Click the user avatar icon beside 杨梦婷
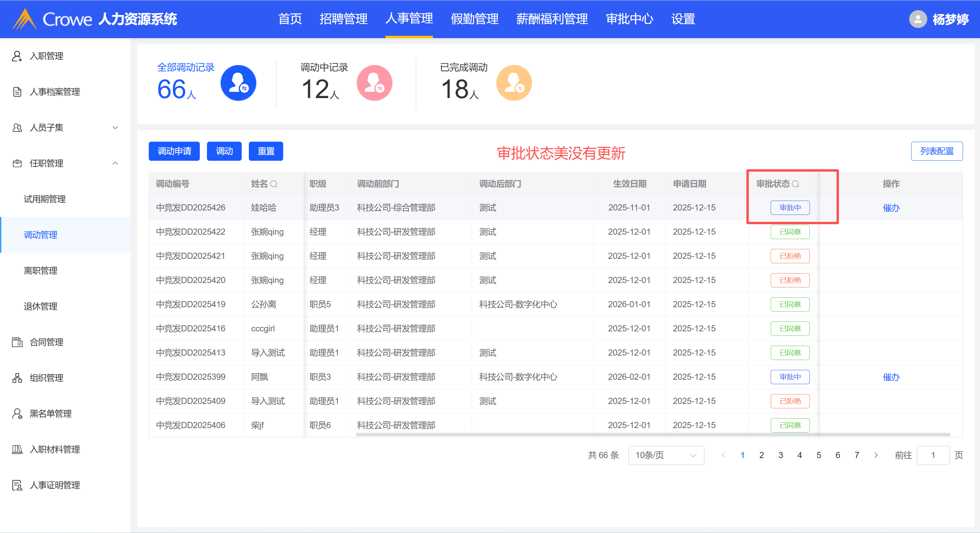 pos(918,19)
